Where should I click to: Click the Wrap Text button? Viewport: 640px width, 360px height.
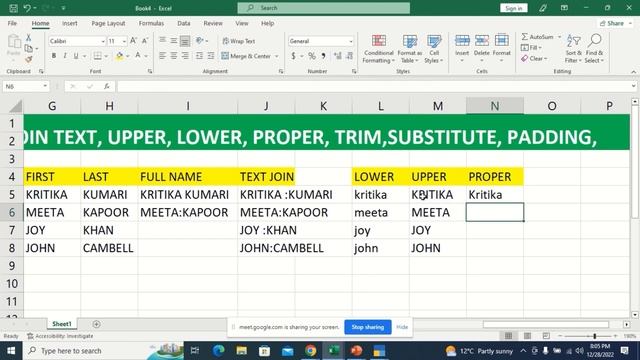[x=239, y=41]
